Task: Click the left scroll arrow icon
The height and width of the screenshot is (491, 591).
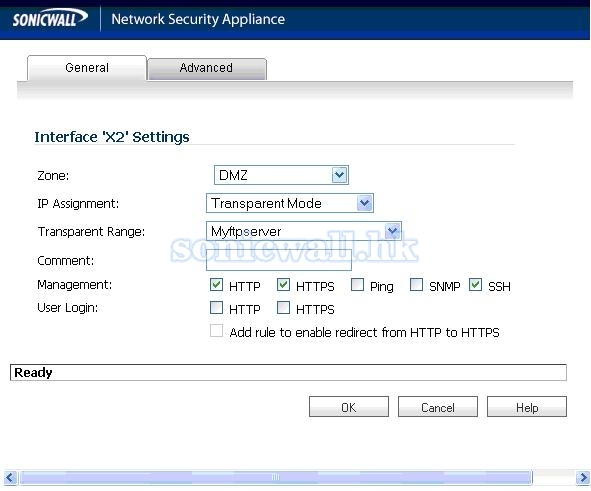Action: [10, 477]
